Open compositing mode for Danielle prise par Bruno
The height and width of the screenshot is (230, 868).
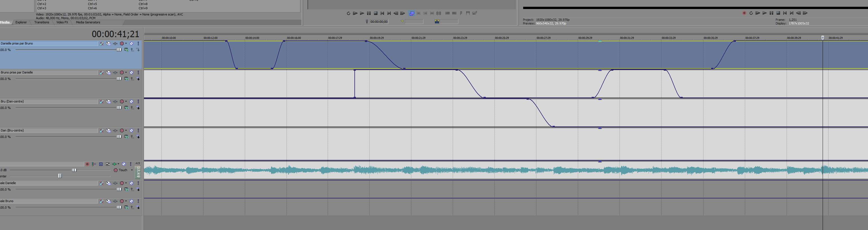tap(127, 50)
